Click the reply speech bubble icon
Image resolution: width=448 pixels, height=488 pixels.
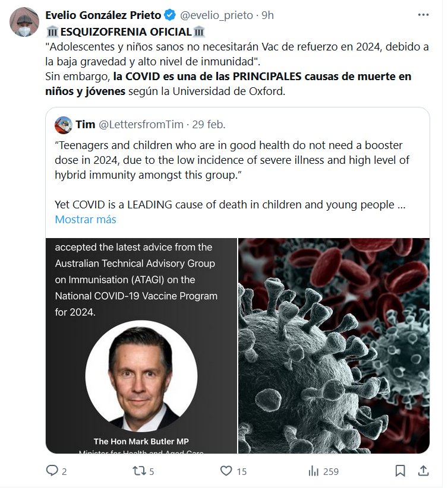pos(52,471)
